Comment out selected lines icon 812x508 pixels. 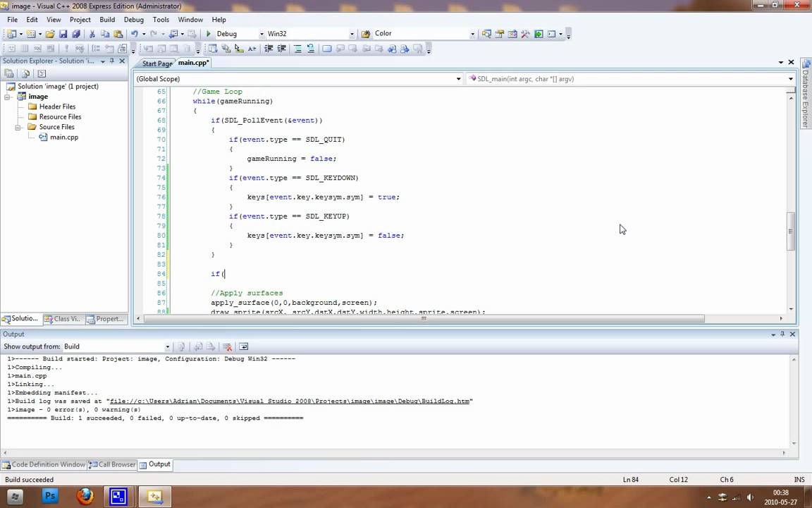[x=297, y=49]
